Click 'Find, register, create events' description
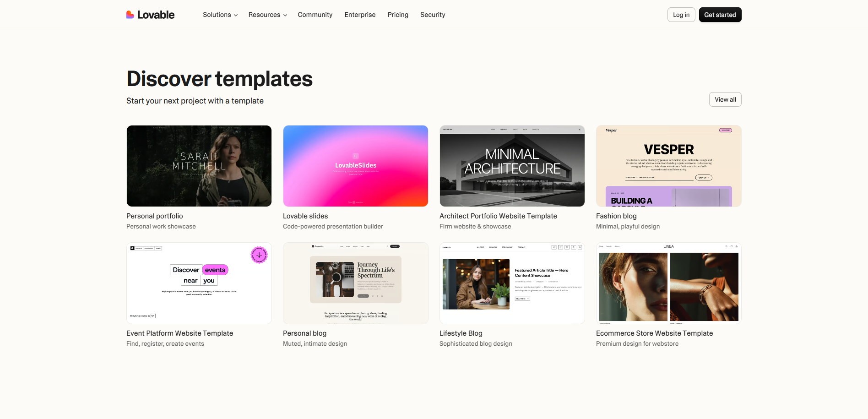This screenshot has width=868, height=419. click(x=165, y=344)
